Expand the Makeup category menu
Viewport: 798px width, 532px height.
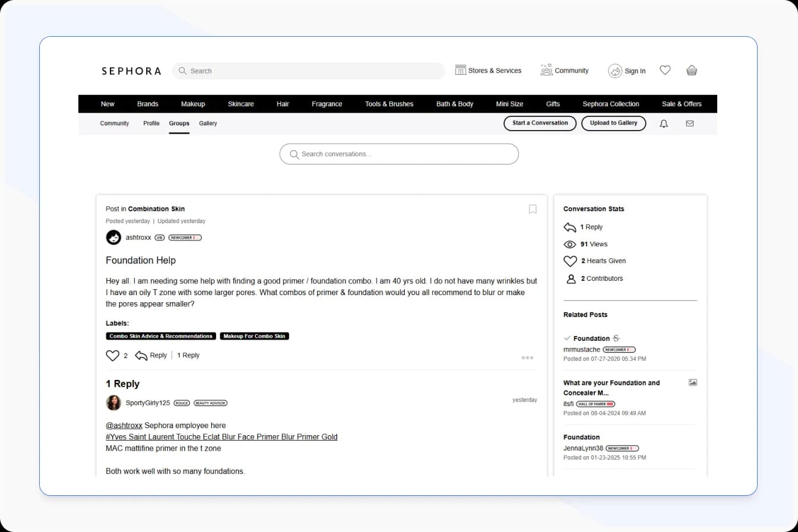193,103
